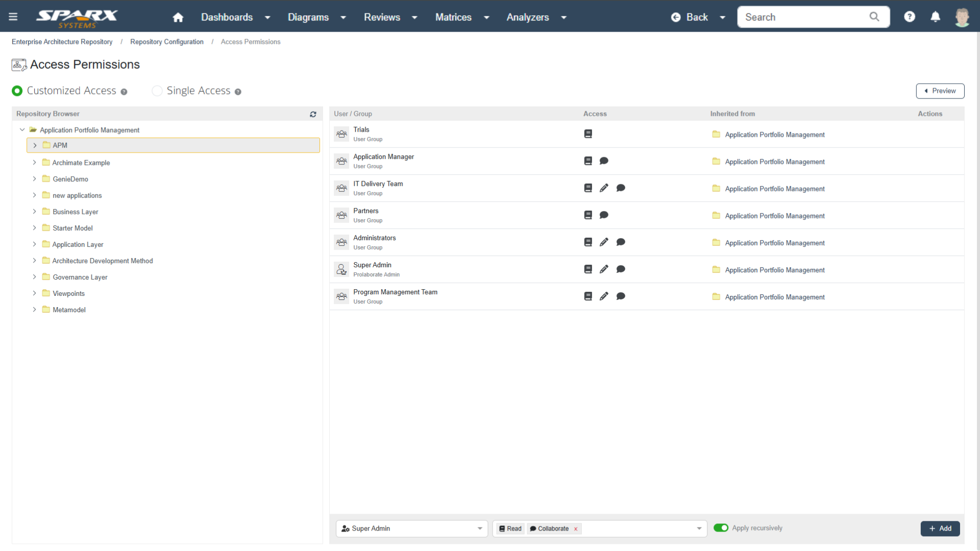Expand the Governance Layer tree node

point(35,277)
